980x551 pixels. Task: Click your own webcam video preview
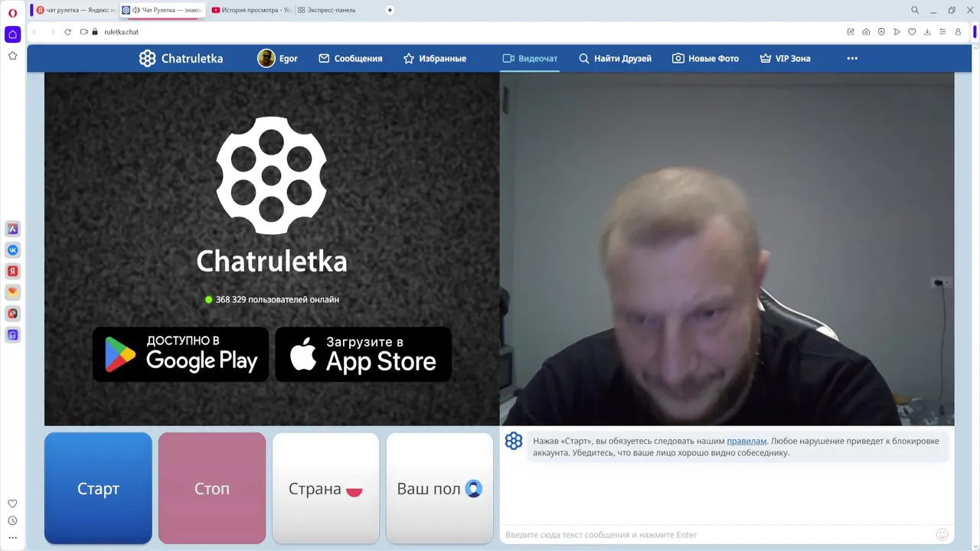tap(727, 249)
